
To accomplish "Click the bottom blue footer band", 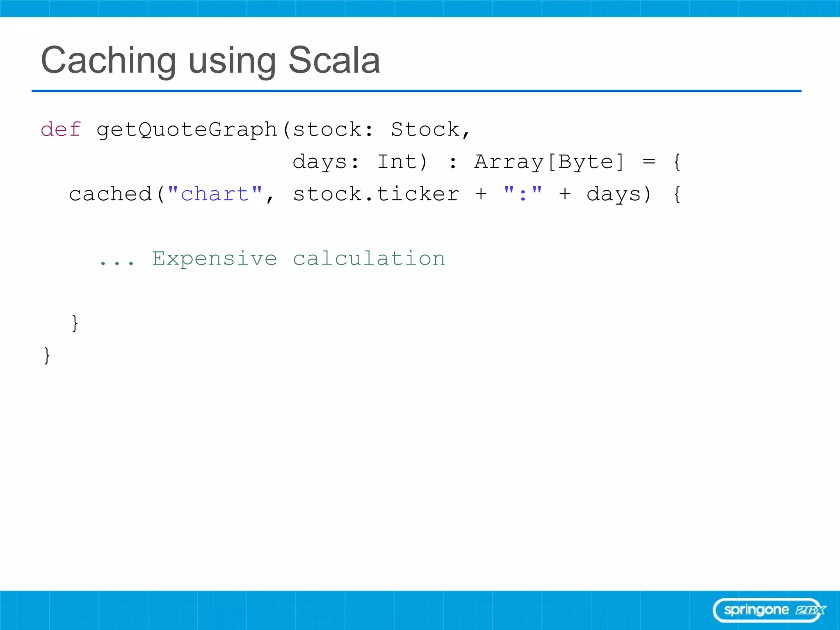I will pos(420,610).
